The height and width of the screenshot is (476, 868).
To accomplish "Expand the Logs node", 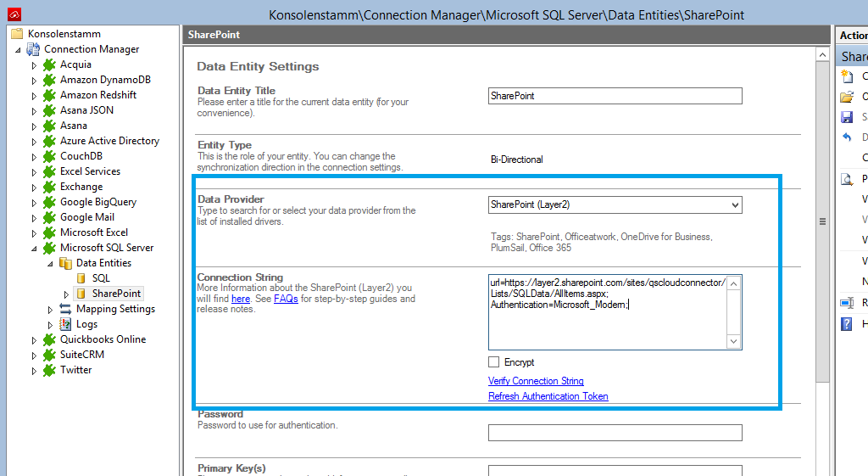I will click(x=50, y=325).
